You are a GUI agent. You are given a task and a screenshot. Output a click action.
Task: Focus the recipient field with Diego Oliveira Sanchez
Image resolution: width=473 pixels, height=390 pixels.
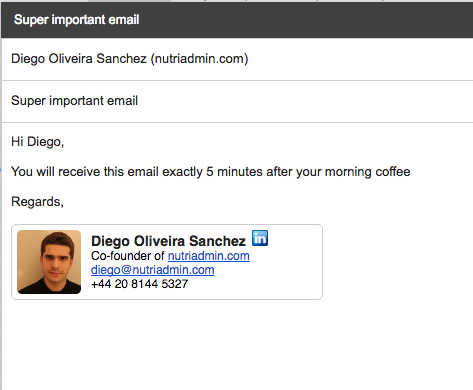(x=237, y=59)
